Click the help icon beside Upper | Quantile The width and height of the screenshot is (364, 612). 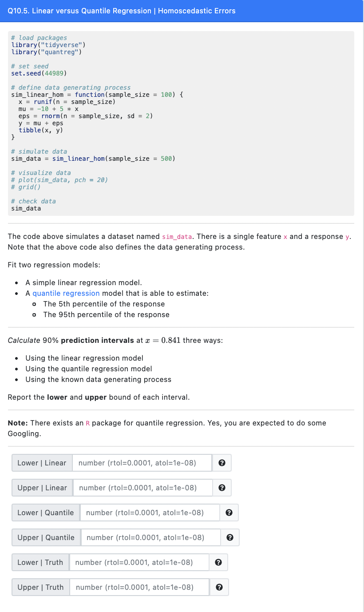click(x=230, y=537)
